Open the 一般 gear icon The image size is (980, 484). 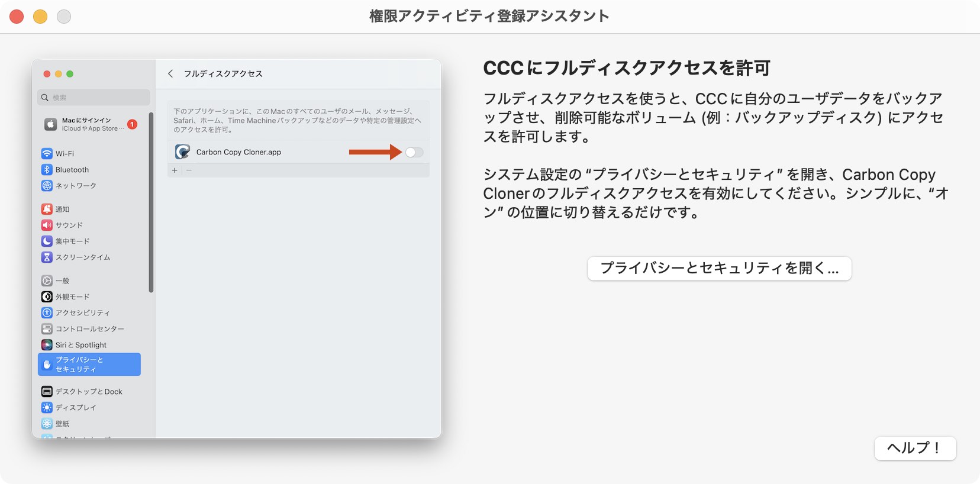47,280
